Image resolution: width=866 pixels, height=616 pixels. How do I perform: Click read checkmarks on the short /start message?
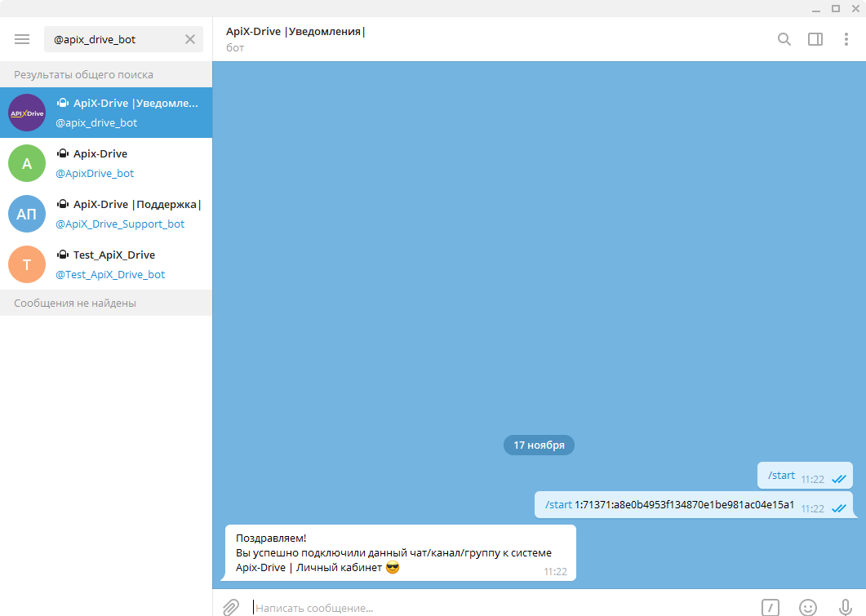tap(838, 479)
